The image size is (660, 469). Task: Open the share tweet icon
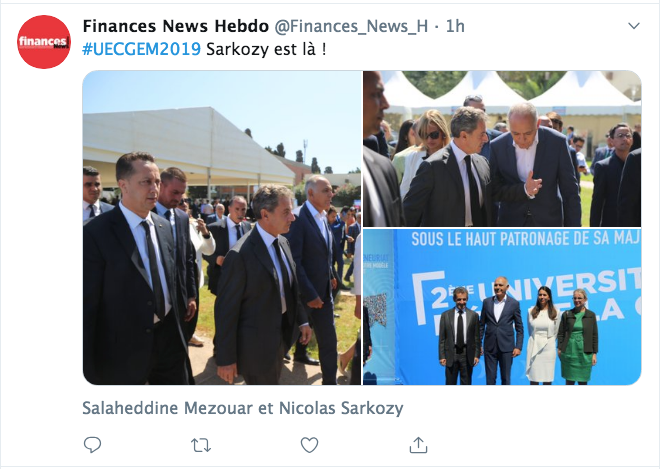tap(418, 445)
